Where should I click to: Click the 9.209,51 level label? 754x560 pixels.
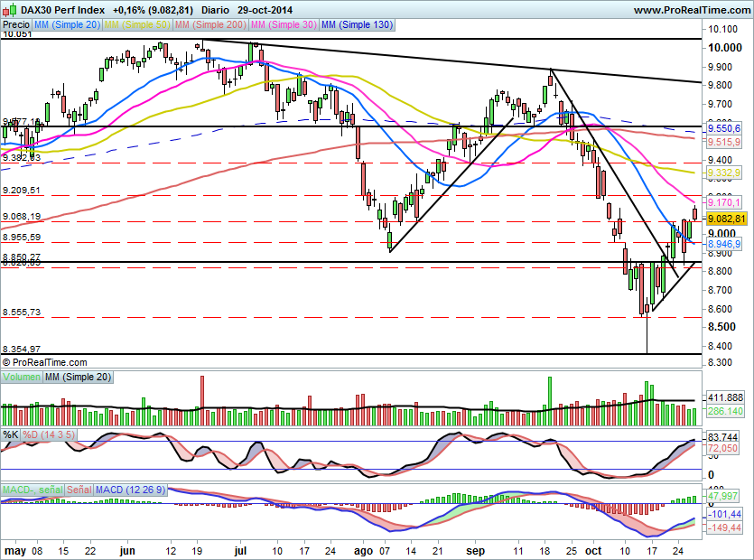click(22, 191)
